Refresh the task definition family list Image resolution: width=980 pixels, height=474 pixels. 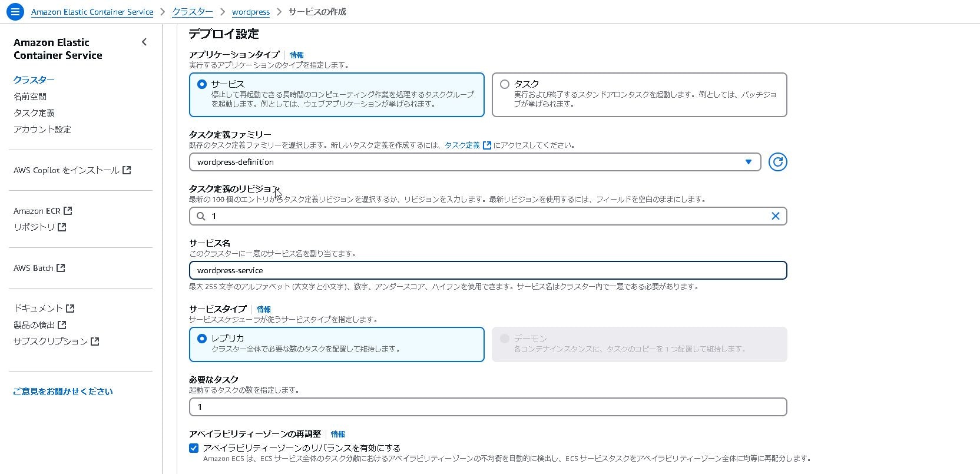pyautogui.click(x=777, y=162)
